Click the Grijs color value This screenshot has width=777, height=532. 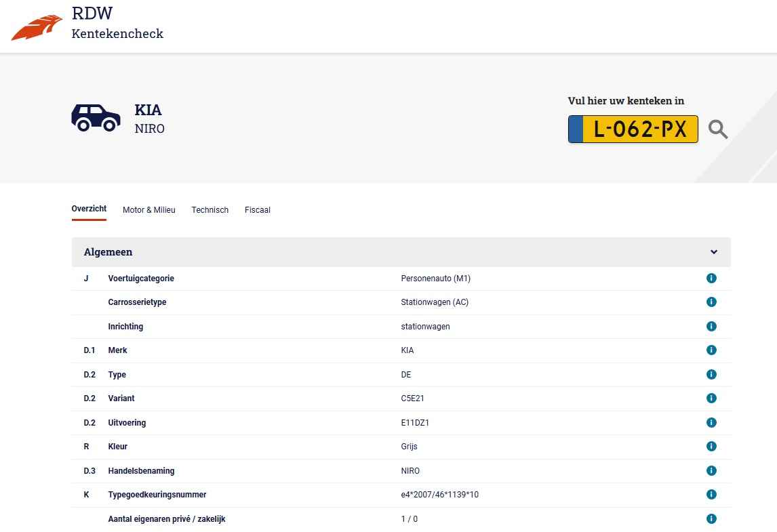[409, 447]
